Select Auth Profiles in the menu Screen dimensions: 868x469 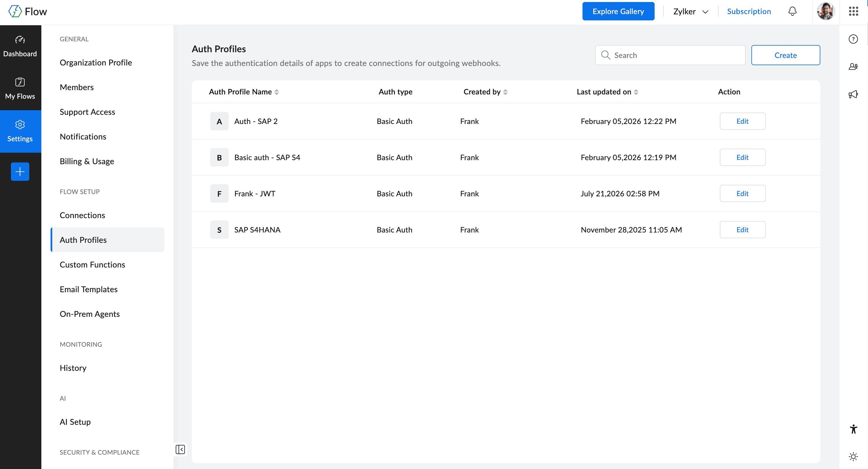pyautogui.click(x=107, y=240)
